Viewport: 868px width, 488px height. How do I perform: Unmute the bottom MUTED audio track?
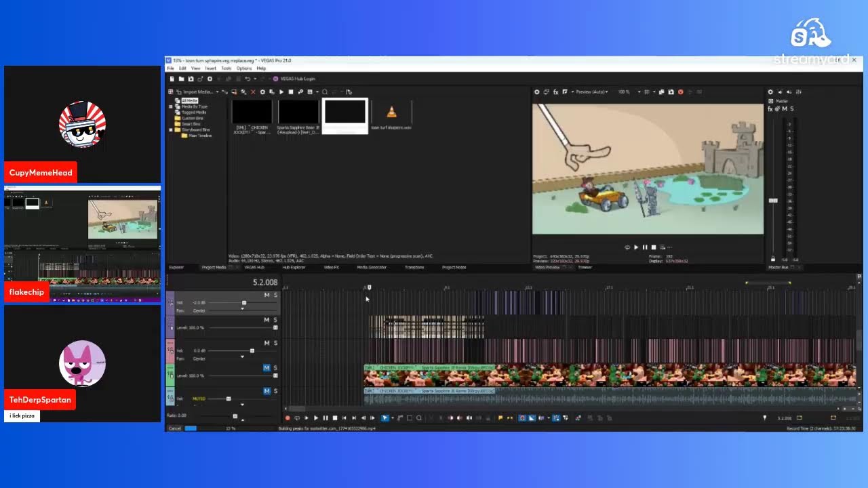pos(267,391)
